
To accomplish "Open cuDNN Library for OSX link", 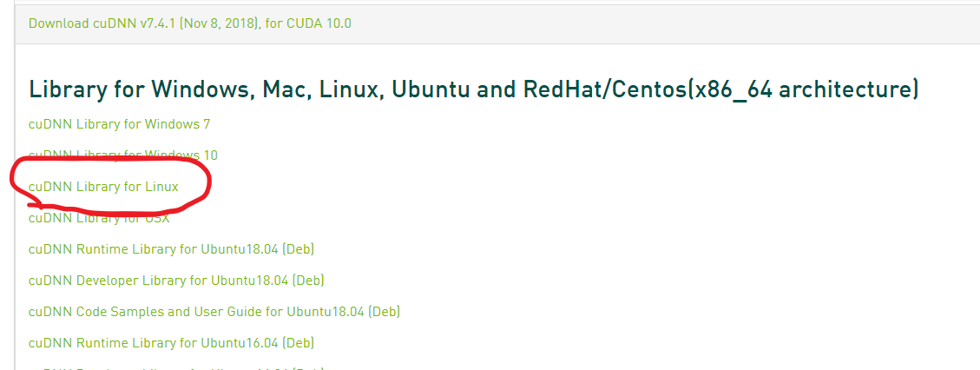I will point(99,217).
